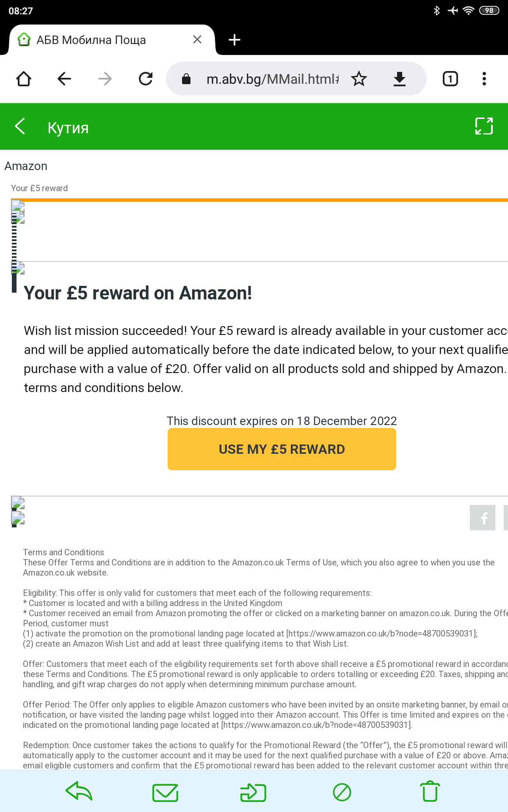Select the АБВ Мобилна Поща tab
508x812 pixels.
click(91, 40)
